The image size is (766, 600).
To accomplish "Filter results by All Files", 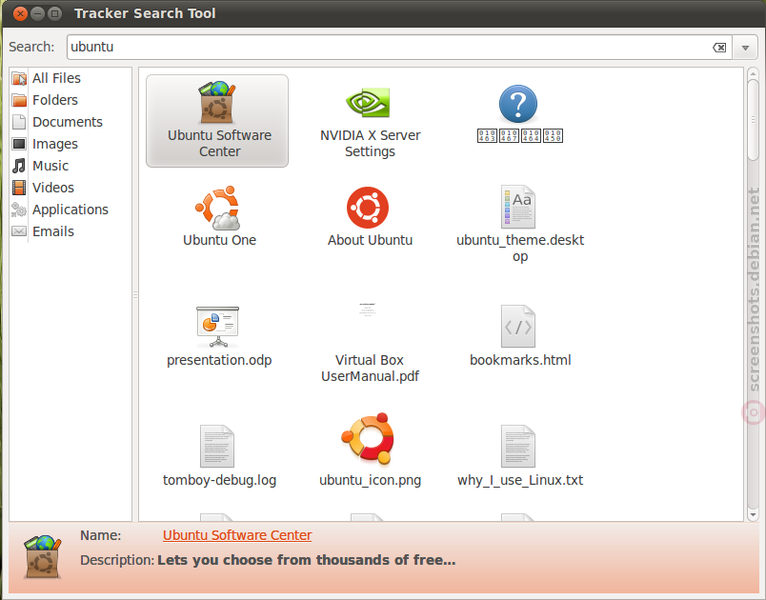I will click(x=56, y=78).
